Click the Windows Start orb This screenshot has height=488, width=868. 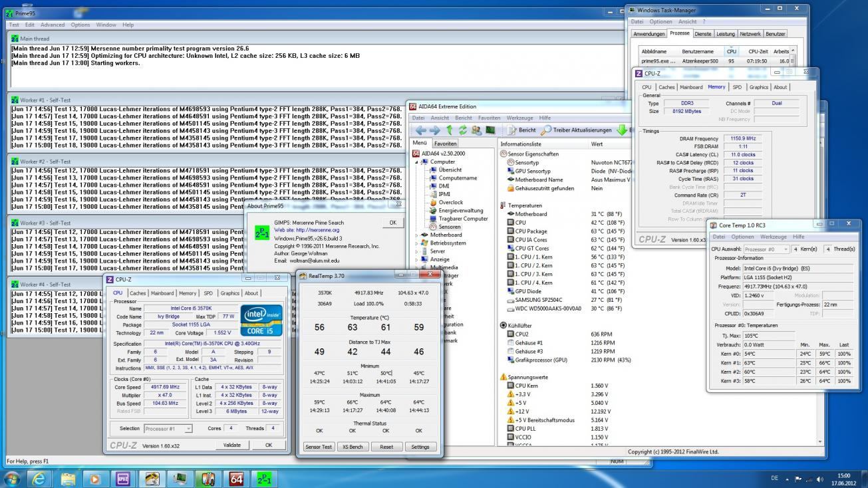click(12, 477)
